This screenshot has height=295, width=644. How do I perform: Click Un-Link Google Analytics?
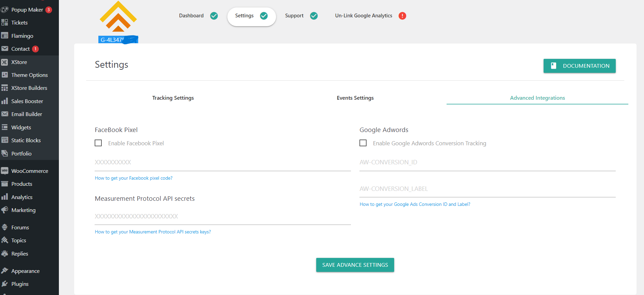click(364, 16)
